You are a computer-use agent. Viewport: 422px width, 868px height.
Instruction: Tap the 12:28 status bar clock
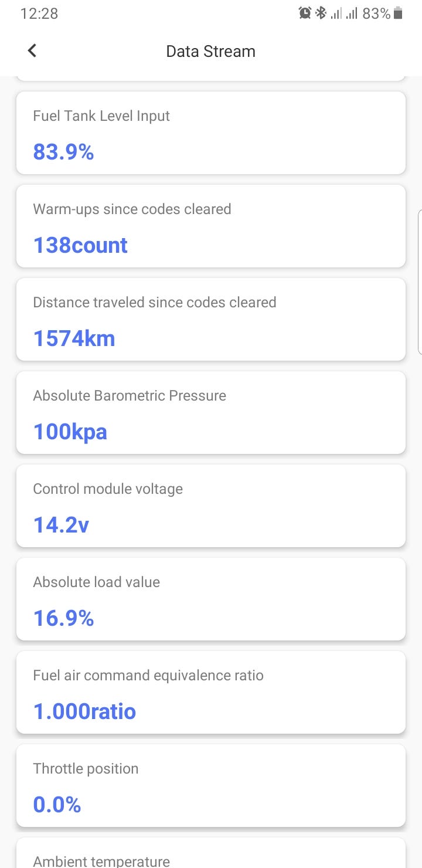click(39, 13)
